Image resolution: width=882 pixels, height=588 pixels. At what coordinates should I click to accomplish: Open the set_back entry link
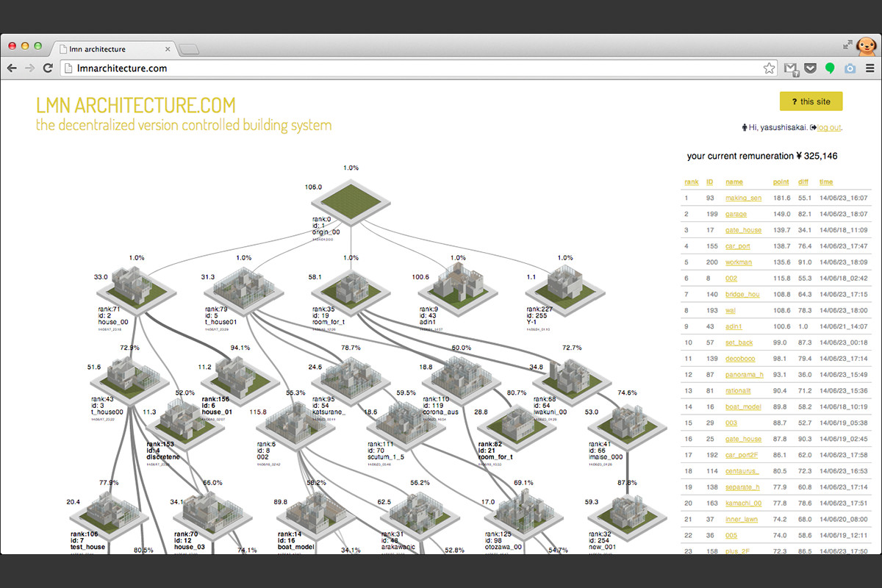tap(739, 343)
